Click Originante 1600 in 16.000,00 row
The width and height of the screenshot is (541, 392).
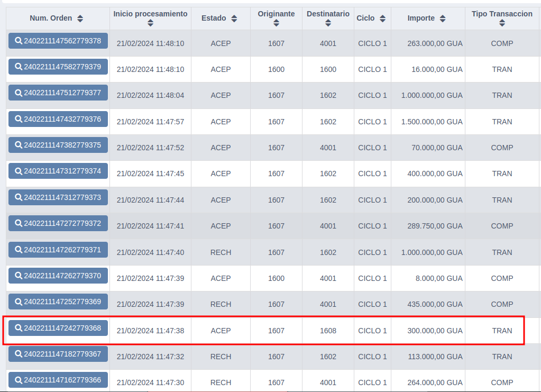tap(277, 69)
